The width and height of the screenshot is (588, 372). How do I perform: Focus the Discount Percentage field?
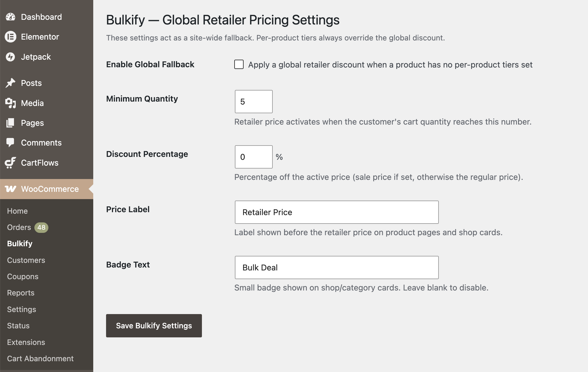point(254,157)
